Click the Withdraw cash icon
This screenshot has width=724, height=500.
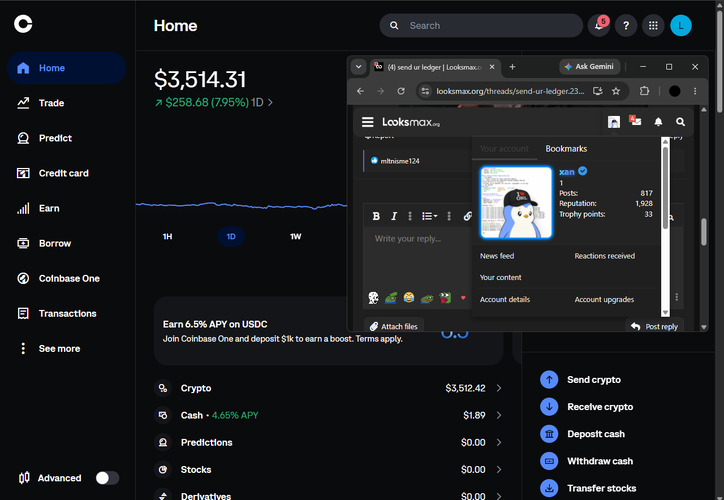tap(549, 461)
